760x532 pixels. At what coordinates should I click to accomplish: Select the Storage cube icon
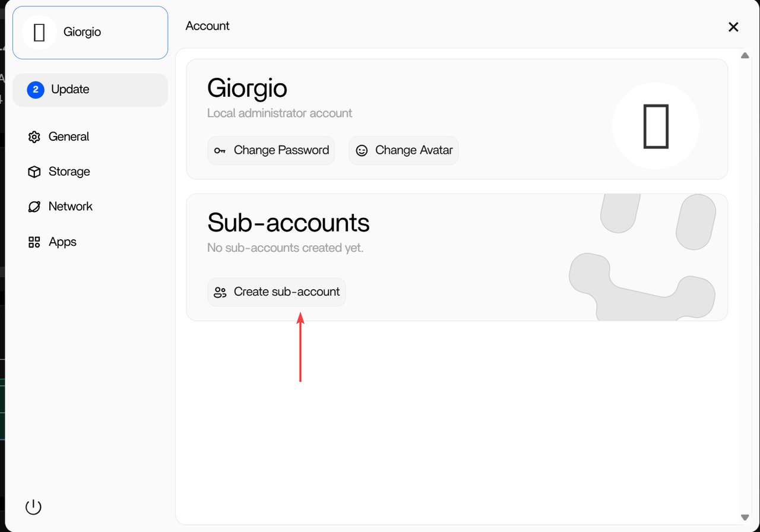pyautogui.click(x=34, y=172)
